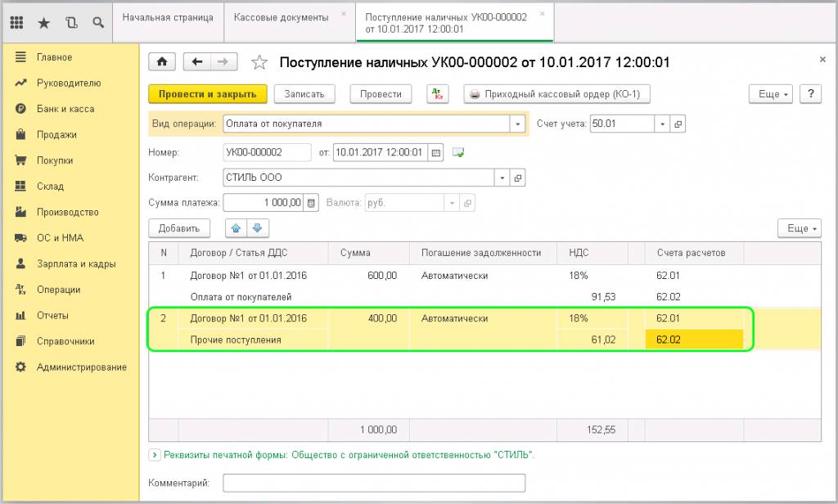Open calculator in Сумма платежа field
Screen dimensions: 838x504
[312, 203]
